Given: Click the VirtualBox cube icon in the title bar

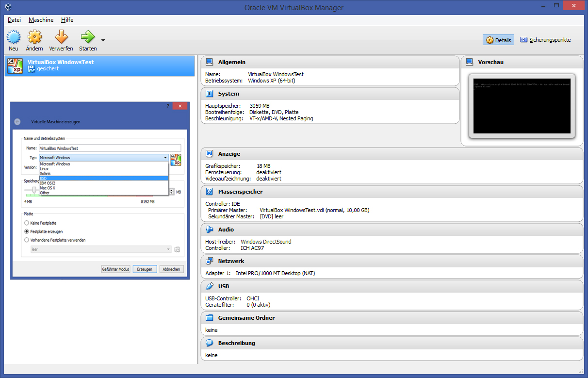Looking at the screenshot, I should coord(7,7).
